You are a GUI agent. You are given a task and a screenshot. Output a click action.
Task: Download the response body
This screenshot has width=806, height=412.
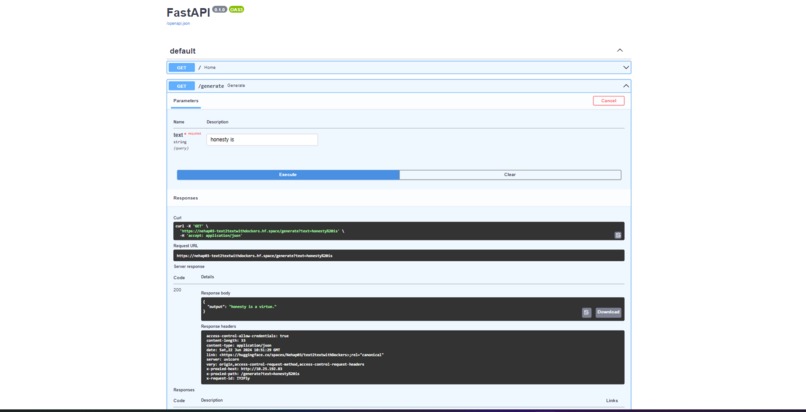(x=608, y=312)
